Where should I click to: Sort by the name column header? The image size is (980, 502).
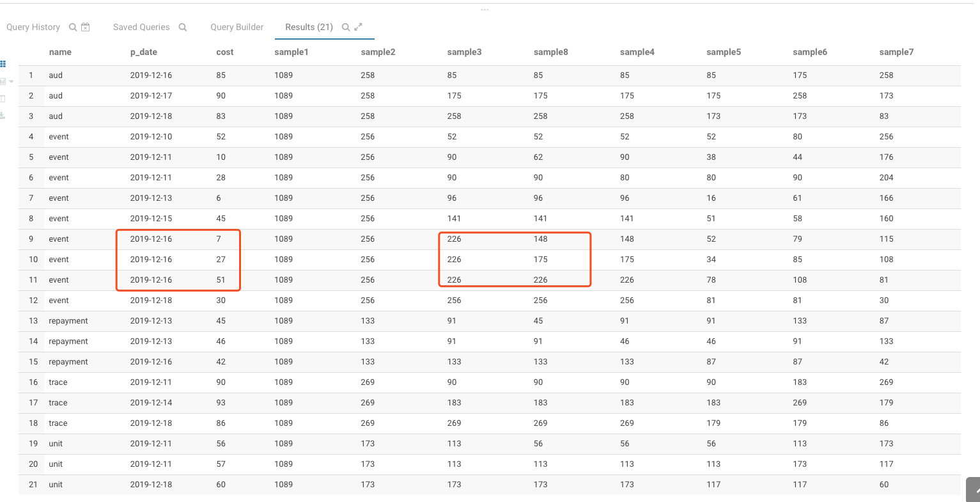pyautogui.click(x=60, y=52)
